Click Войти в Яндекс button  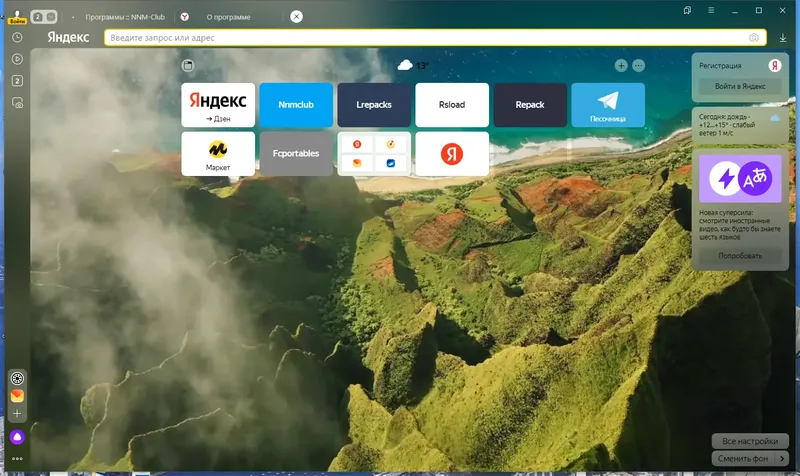point(740,86)
